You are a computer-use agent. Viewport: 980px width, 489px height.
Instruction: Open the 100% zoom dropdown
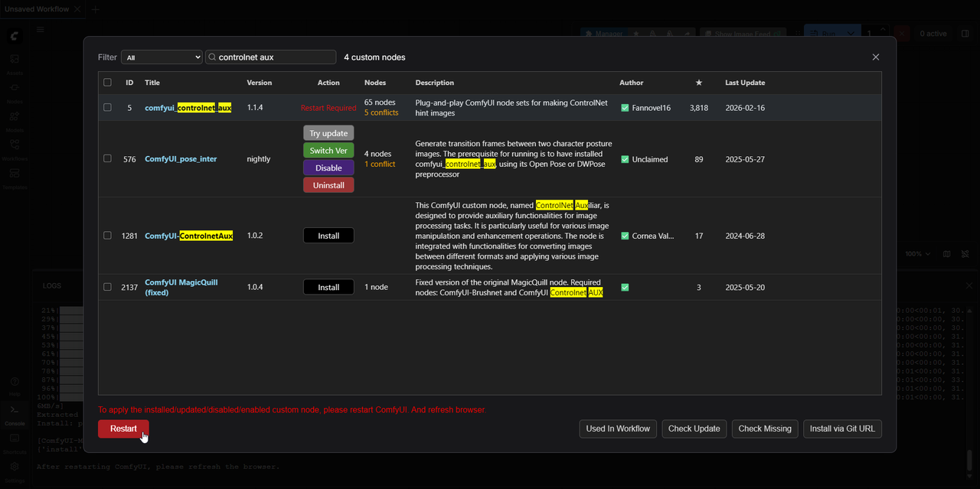[x=918, y=254]
